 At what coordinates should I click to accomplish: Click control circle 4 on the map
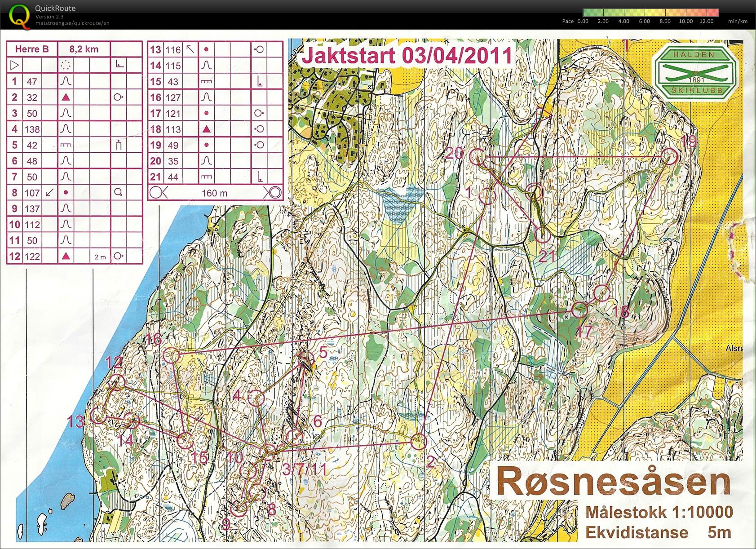pyautogui.click(x=256, y=398)
